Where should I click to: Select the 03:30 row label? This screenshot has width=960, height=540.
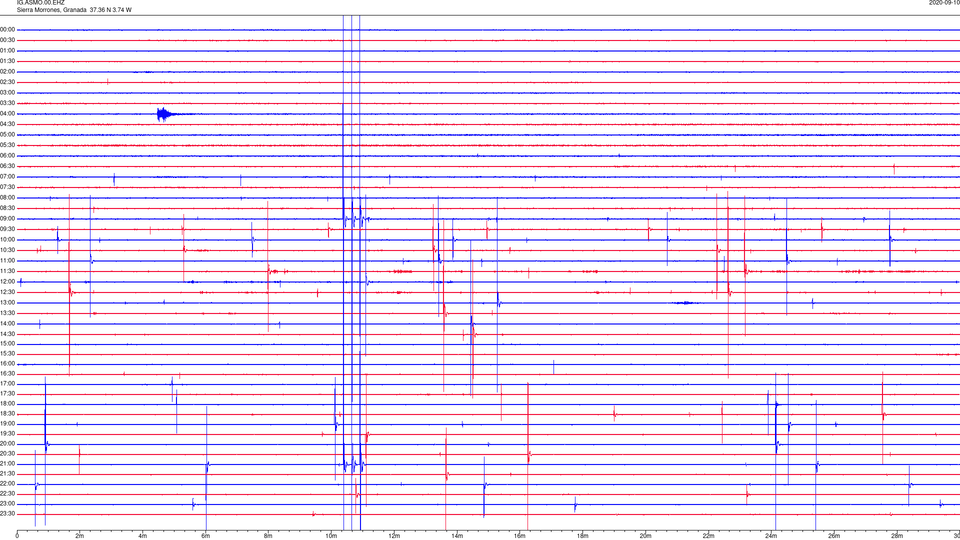(x=8, y=103)
